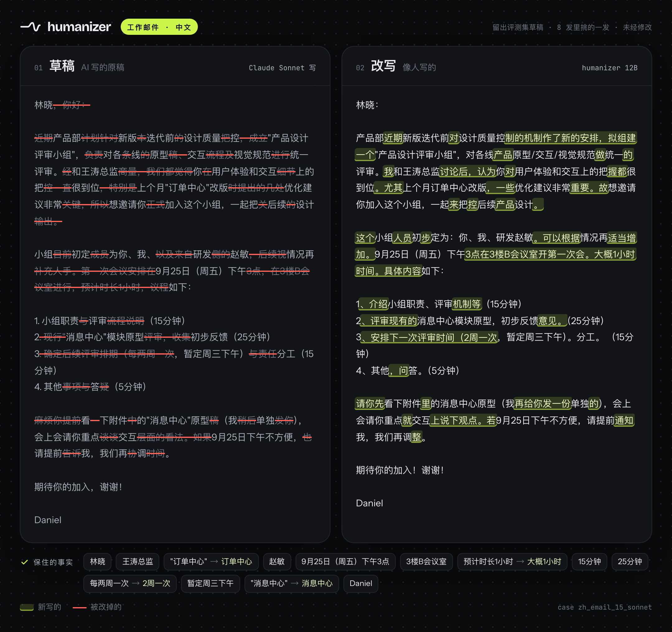Click the 工作邮件 · 中文 pill badge
Screen dimensions: 672x632
[159, 27]
